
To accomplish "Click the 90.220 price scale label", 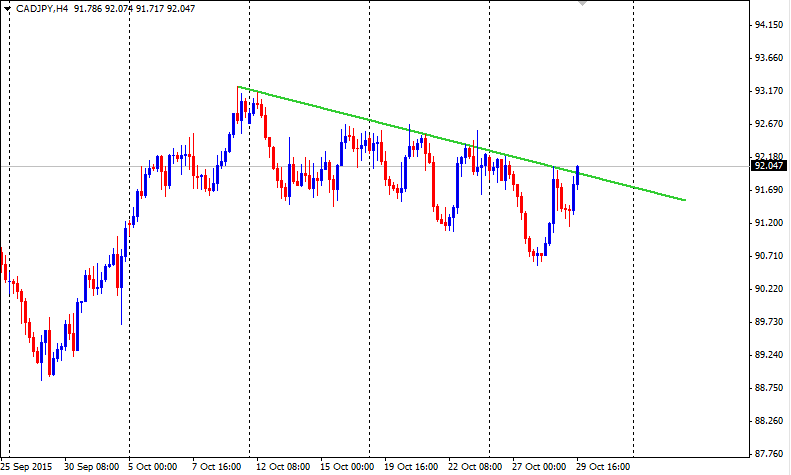I will (x=769, y=289).
